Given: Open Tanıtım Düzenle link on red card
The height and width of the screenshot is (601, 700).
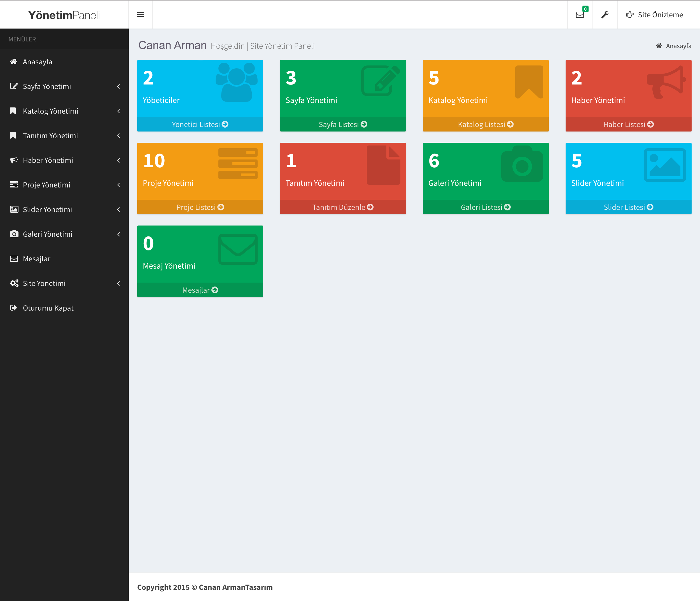Looking at the screenshot, I should point(343,207).
